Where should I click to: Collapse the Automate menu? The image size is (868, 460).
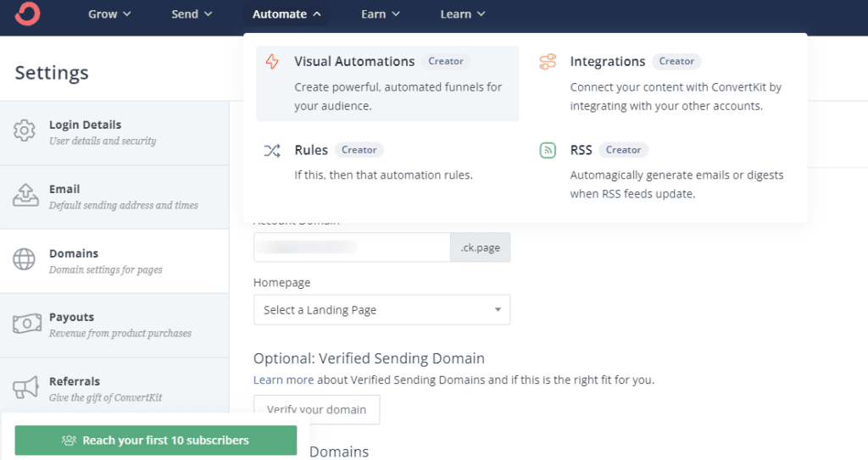287,14
